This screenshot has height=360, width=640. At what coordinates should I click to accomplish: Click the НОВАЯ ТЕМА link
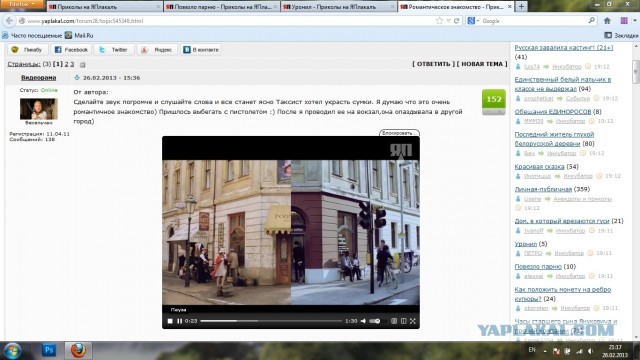482,64
